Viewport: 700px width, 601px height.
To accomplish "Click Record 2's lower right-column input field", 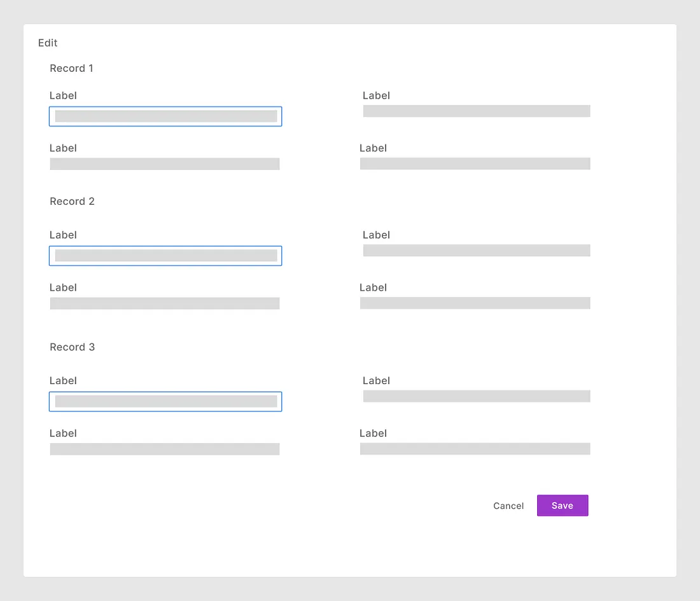I will (x=475, y=303).
